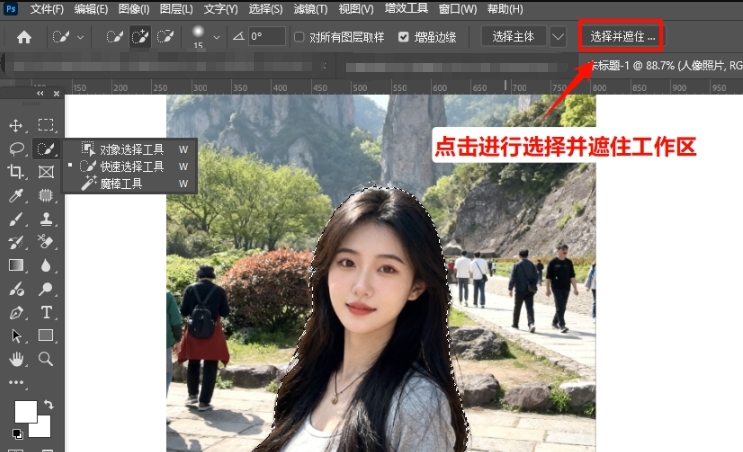Select the Lasso tool
This screenshot has height=452, width=743.
coord(16,149)
